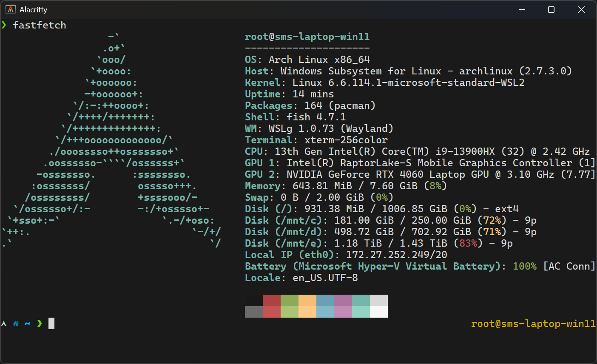Click the home icon in the prompt
Image resolution: width=597 pixels, height=364 pixels.
(x=16, y=324)
